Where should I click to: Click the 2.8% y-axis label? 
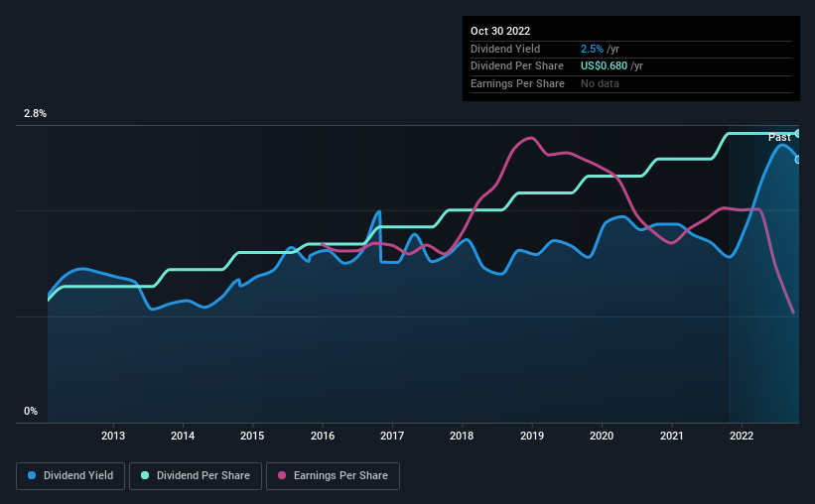(35, 113)
